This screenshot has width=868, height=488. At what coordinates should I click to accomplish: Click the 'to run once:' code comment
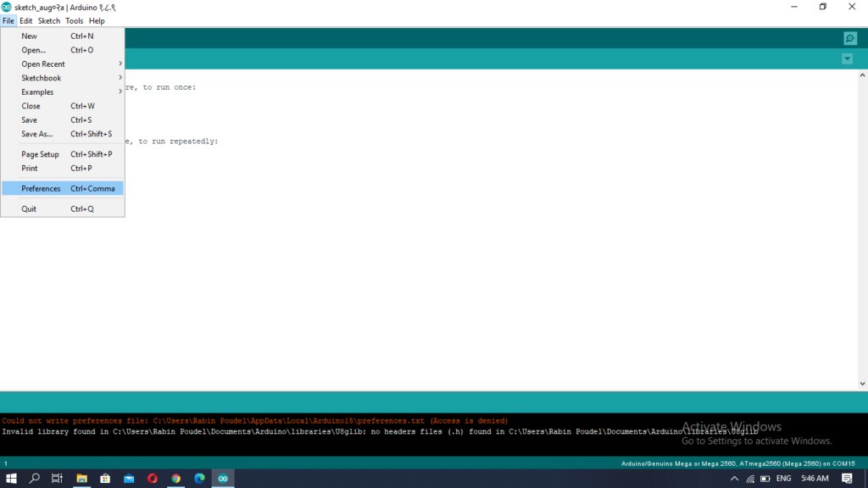(169, 87)
